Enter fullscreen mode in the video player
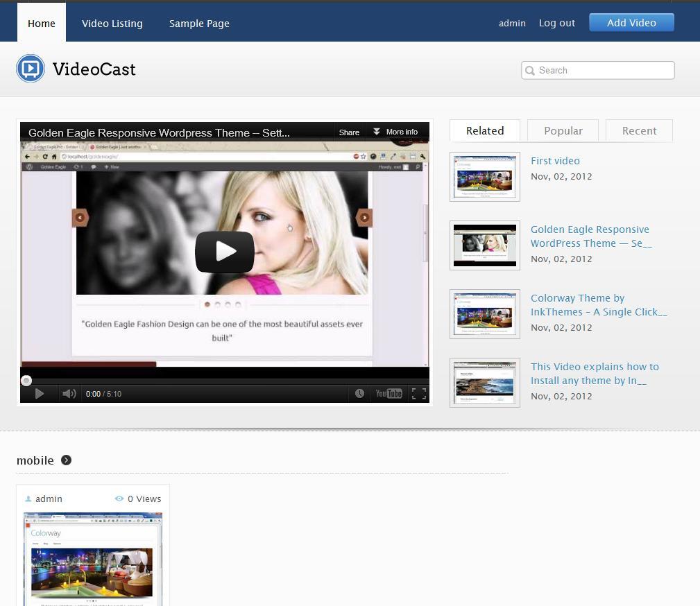 pos(419,394)
